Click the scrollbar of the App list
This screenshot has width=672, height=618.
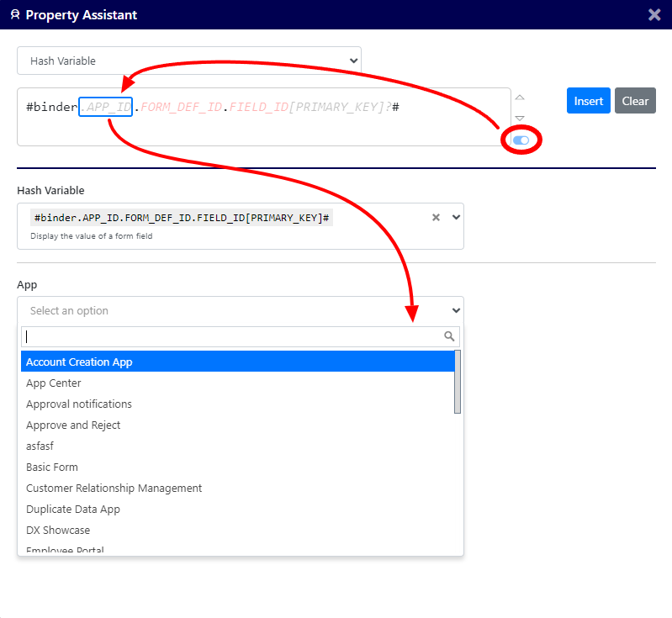pos(458,383)
